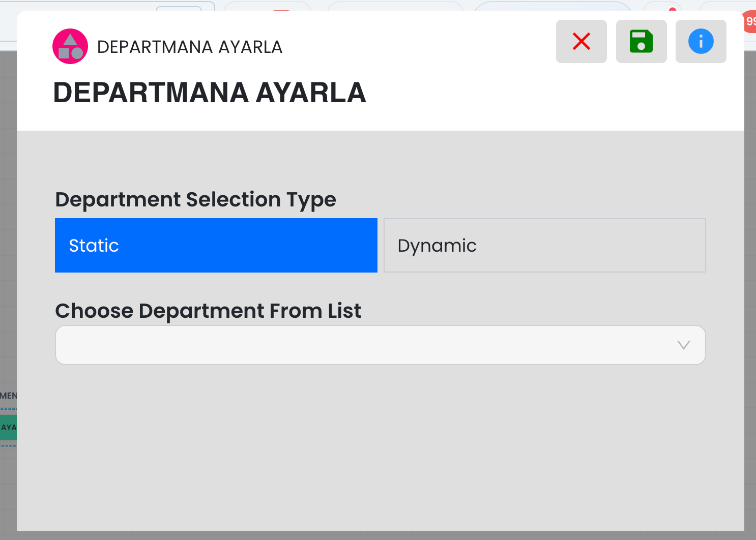Click the Department Selection Type label

195,199
